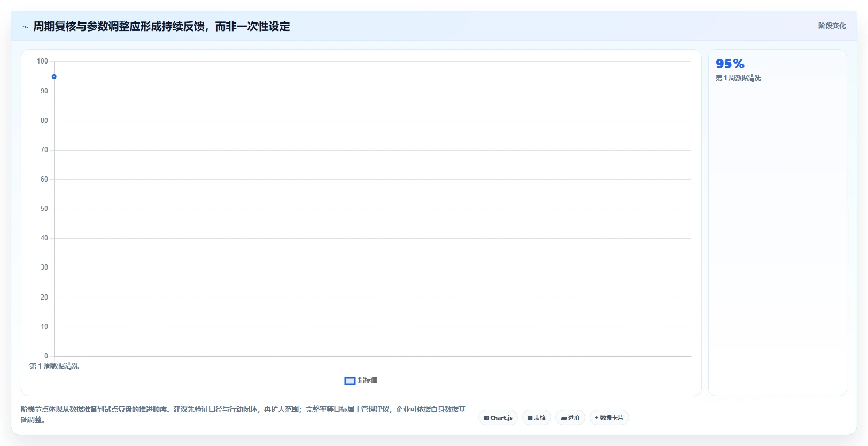868x446 pixels.
Task: Select the data point at value 95
Action: point(54,77)
